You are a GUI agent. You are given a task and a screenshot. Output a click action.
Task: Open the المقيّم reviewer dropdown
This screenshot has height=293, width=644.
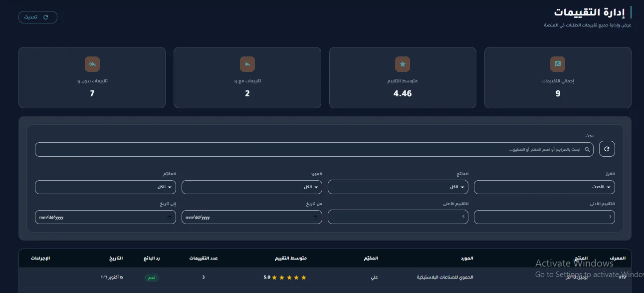[x=105, y=187]
